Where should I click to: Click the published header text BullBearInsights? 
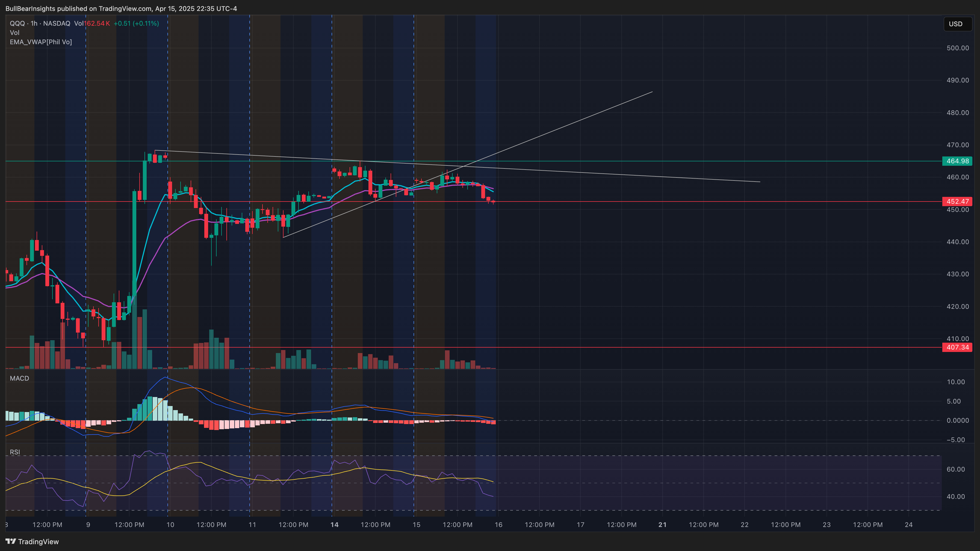click(30, 8)
